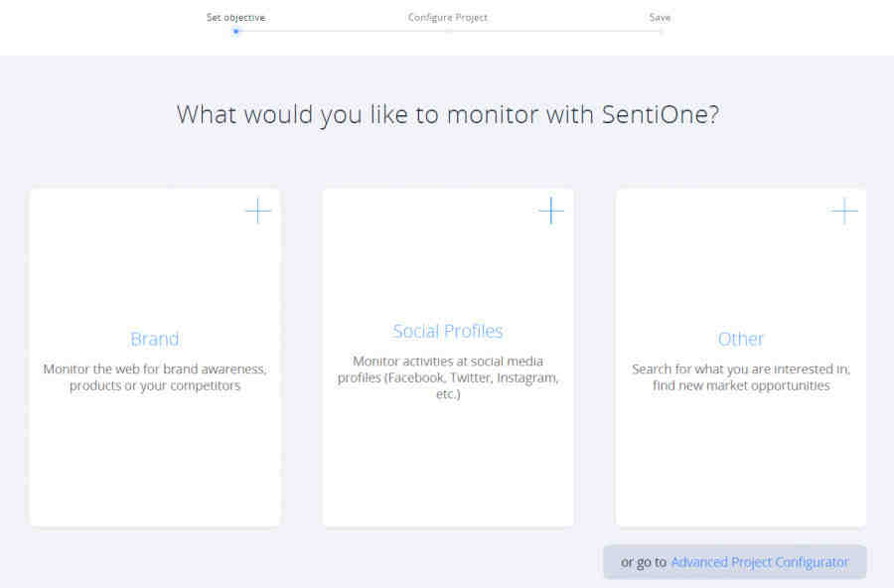894x588 pixels.
Task: Click the Configure Project step dot
Action: coord(448,31)
